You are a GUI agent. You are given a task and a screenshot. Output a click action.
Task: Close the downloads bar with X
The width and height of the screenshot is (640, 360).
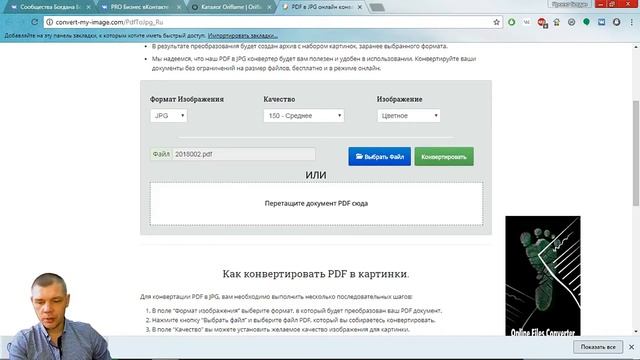(631, 347)
